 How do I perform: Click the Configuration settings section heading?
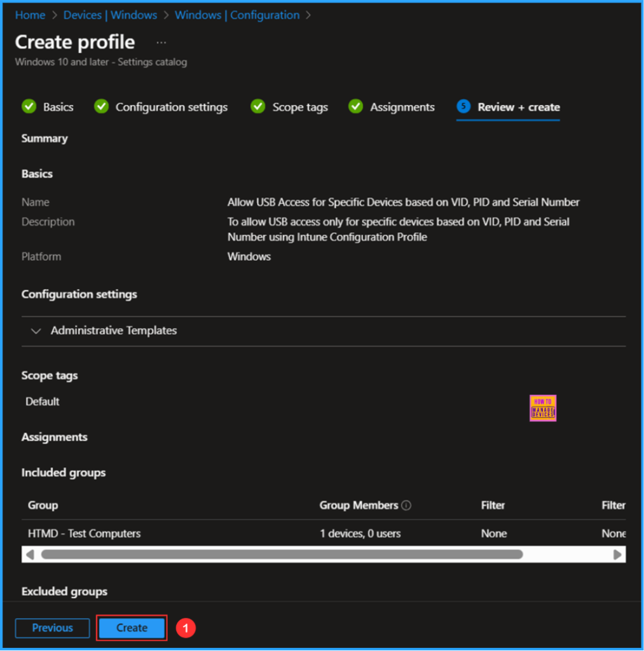[79, 294]
